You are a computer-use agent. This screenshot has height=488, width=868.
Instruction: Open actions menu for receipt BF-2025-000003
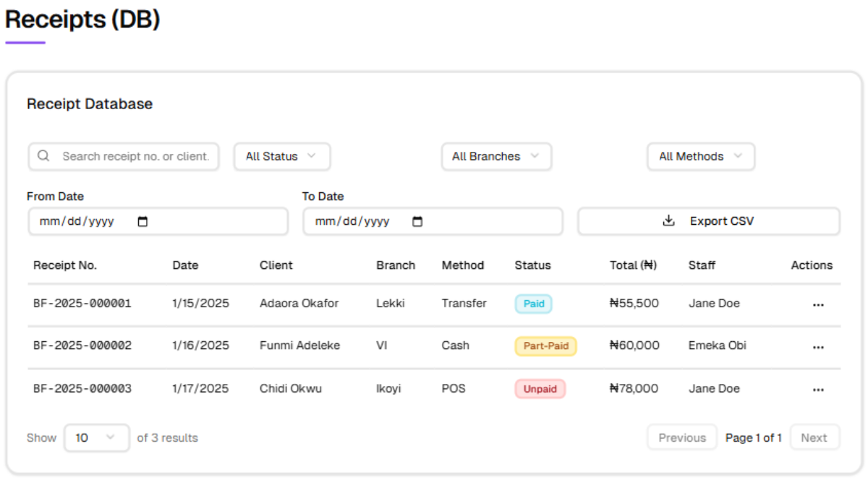tap(818, 389)
